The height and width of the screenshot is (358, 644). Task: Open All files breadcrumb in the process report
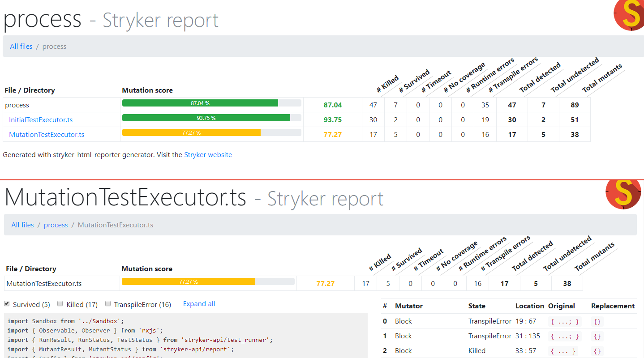pos(21,46)
